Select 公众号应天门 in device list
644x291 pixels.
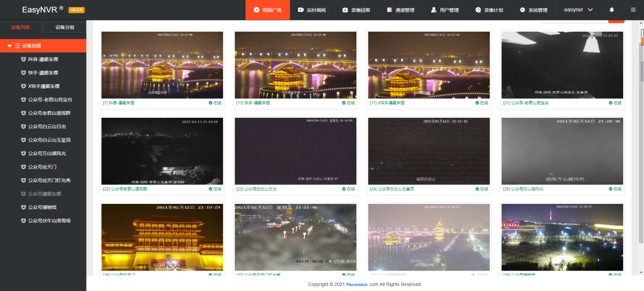[43, 167]
